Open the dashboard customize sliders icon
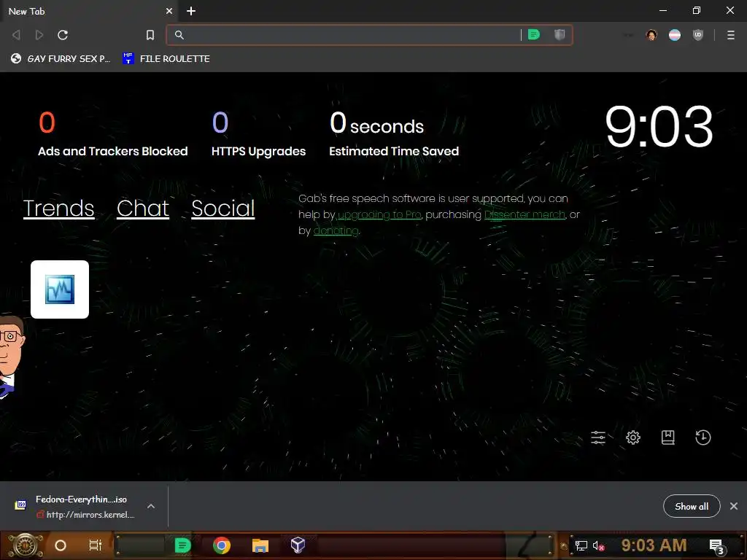The image size is (747, 560). (x=598, y=437)
